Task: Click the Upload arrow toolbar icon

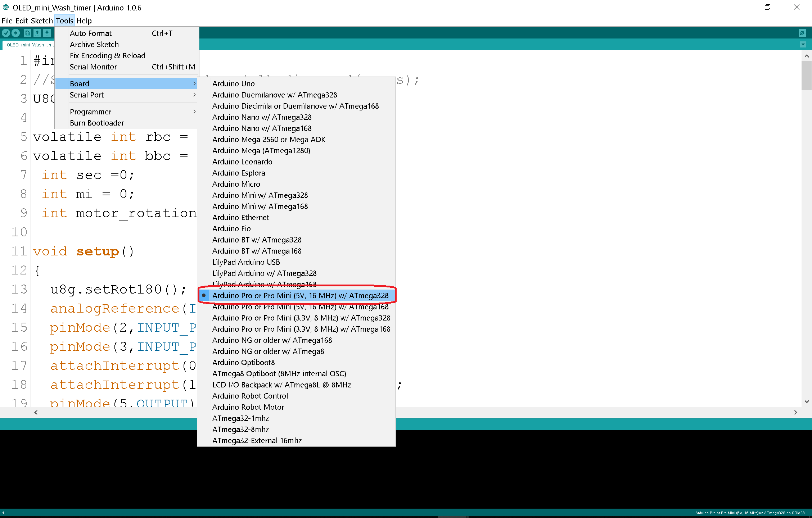Action: (16, 33)
